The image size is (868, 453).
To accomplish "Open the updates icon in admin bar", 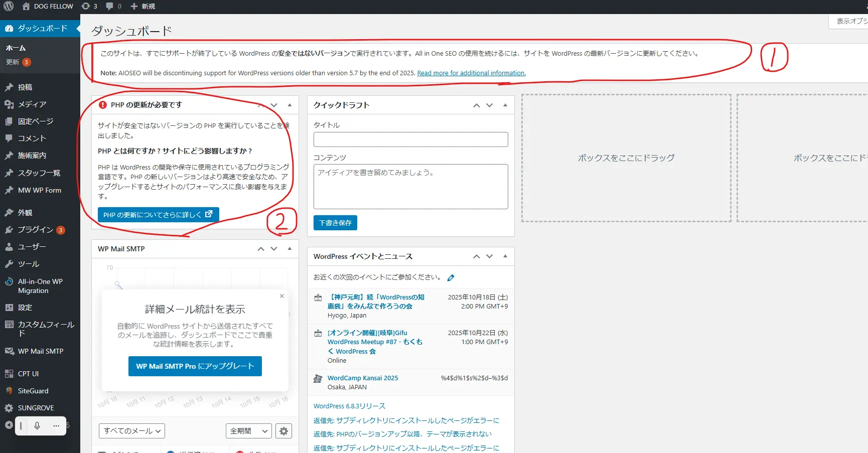I will click(86, 6).
